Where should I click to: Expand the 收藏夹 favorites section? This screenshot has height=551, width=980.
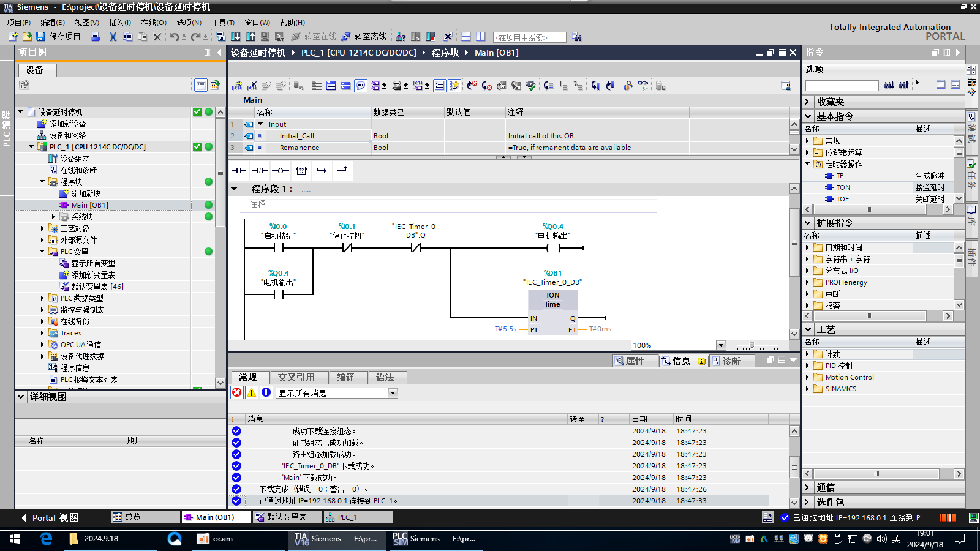click(x=807, y=102)
